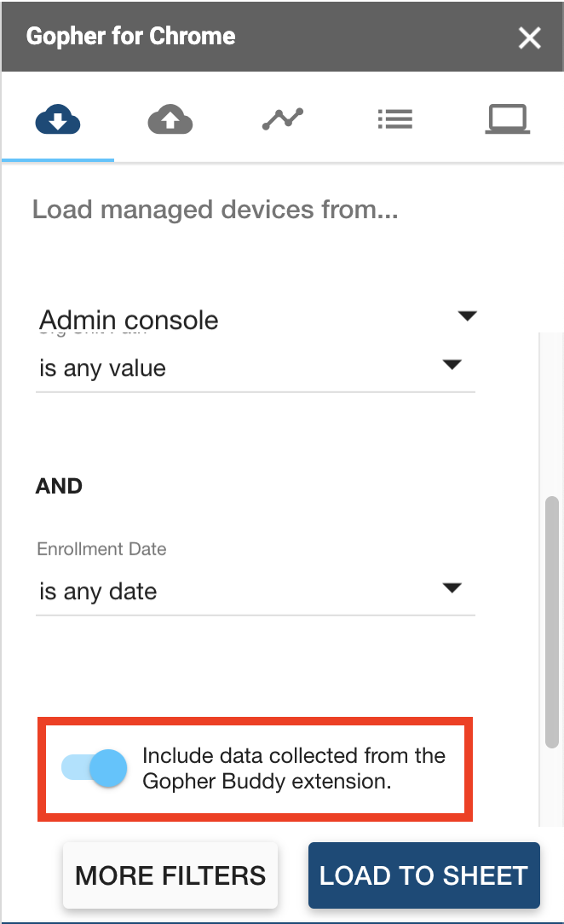Open the cloud download import tab
Image resolution: width=564 pixels, height=924 pixels.
click(x=58, y=120)
